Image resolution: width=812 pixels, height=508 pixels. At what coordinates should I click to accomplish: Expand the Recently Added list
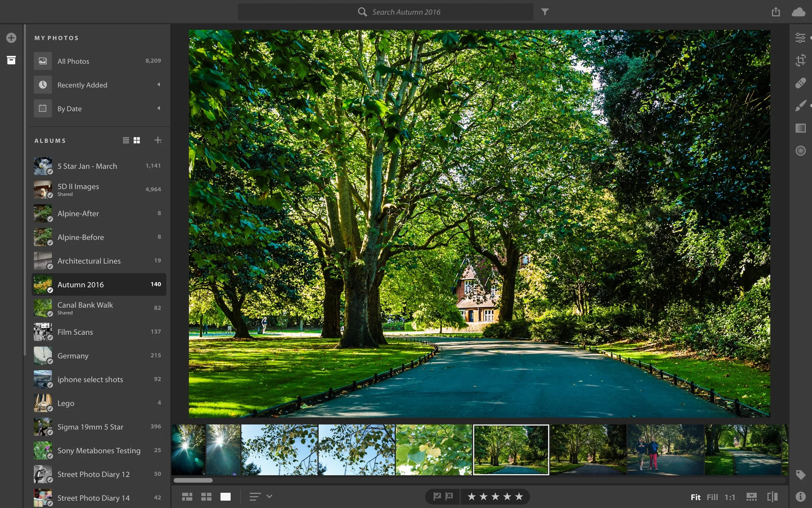coord(159,85)
